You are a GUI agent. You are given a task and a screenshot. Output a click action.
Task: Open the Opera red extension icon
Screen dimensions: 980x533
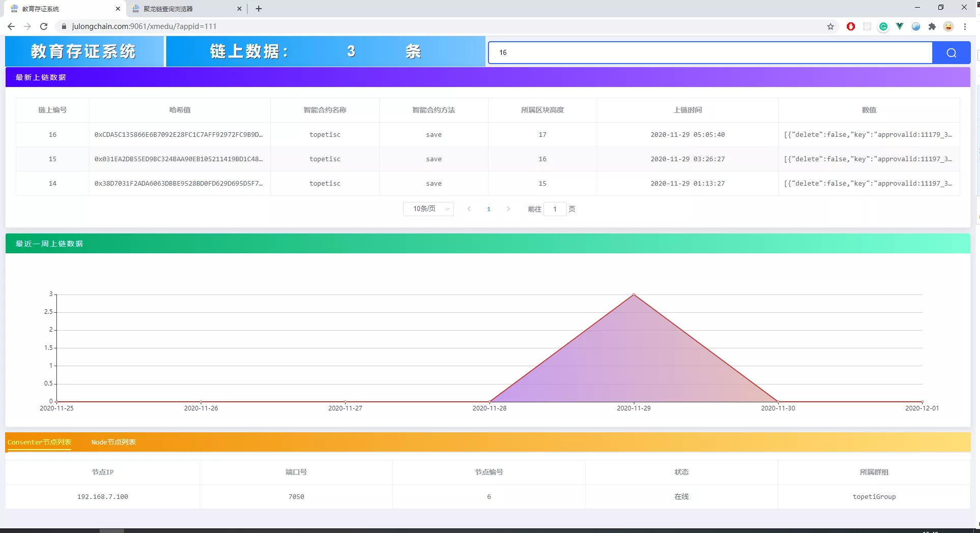(851, 26)
